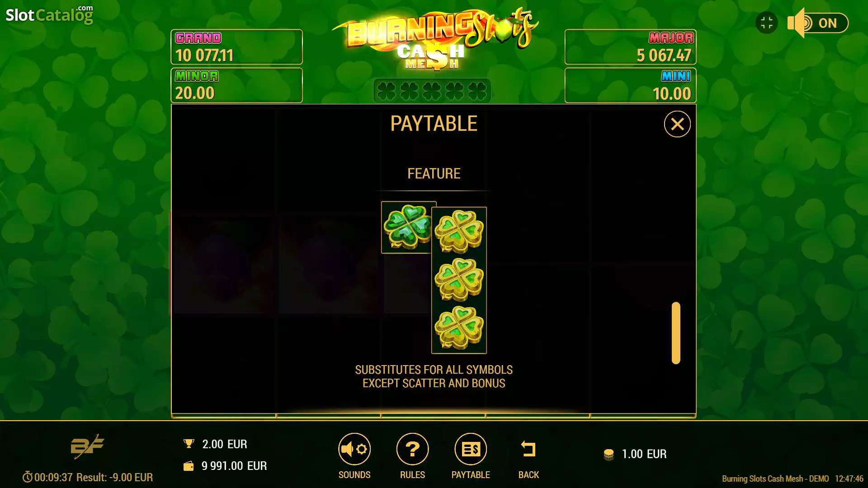Toggle the sound ON switch
Screen dimensions: 868x488
(818, 23)
